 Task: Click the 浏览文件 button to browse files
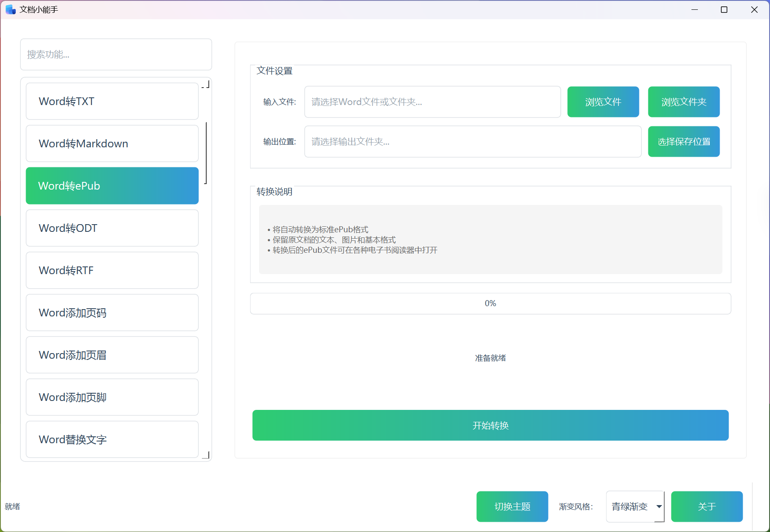(x=603, y=102)
